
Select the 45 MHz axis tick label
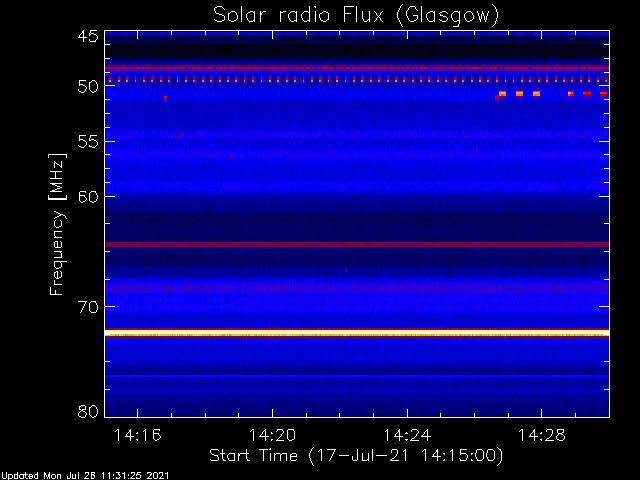click(88, 37)
